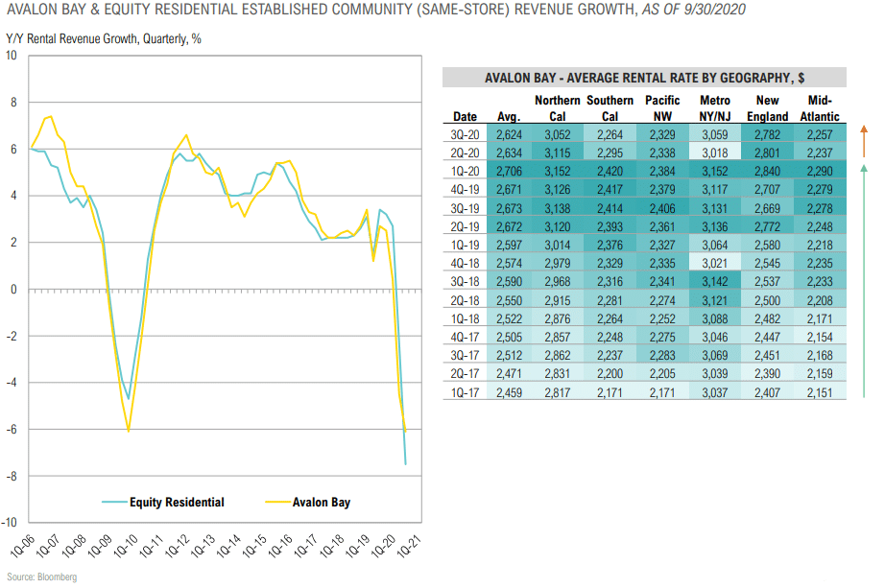Screen dimensions: 885x588
Task: Click the Source: Bloomberg footnote
Action: (42, 576)
